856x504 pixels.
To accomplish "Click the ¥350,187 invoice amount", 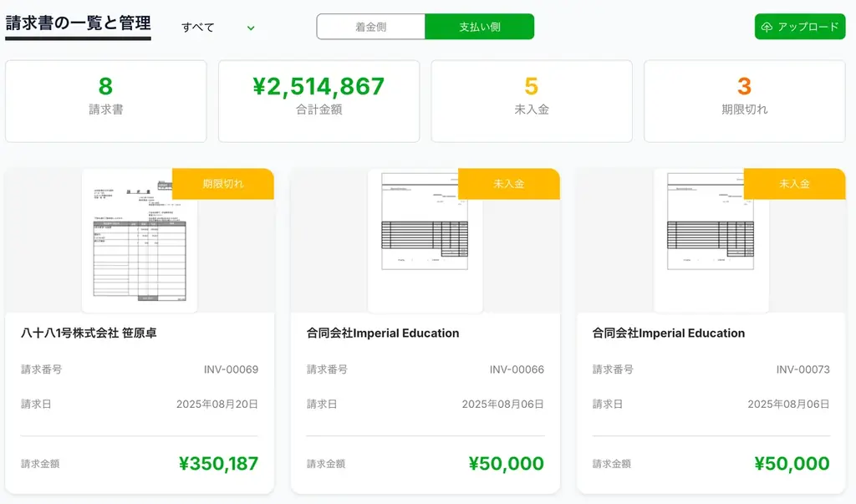I will 220,464.
